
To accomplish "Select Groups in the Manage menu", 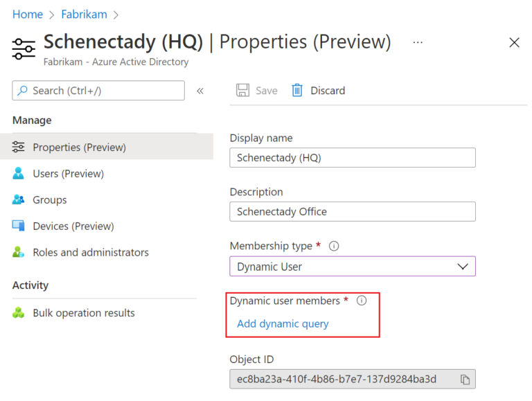I will tap(50, 200).
